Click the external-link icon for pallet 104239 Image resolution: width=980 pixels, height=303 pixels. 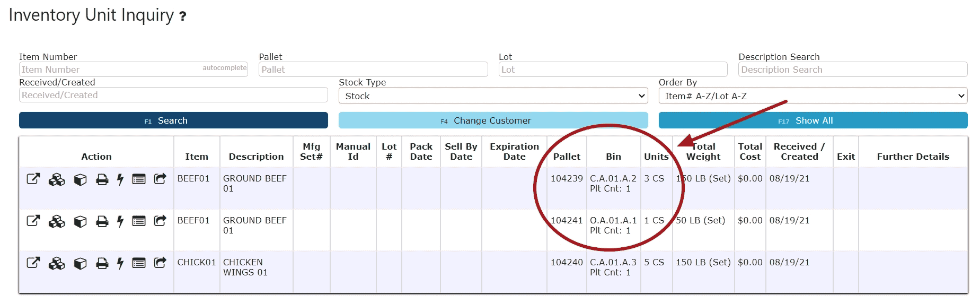33,179
